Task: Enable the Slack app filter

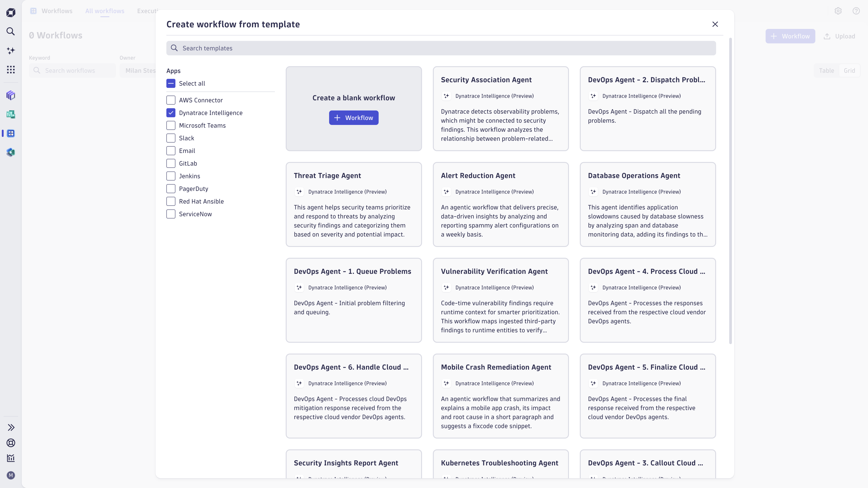Action: click(171, 138)
